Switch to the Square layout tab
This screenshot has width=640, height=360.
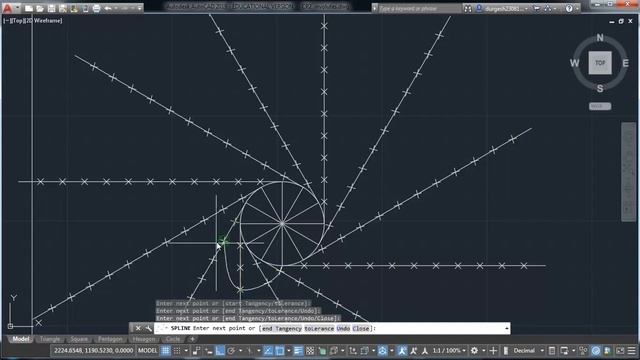pos(79,339)
